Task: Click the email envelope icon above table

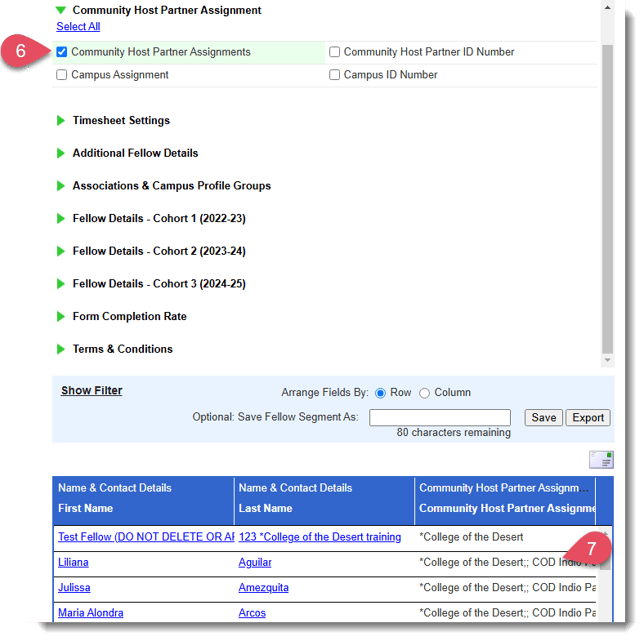Action: [x=601, y=459]
